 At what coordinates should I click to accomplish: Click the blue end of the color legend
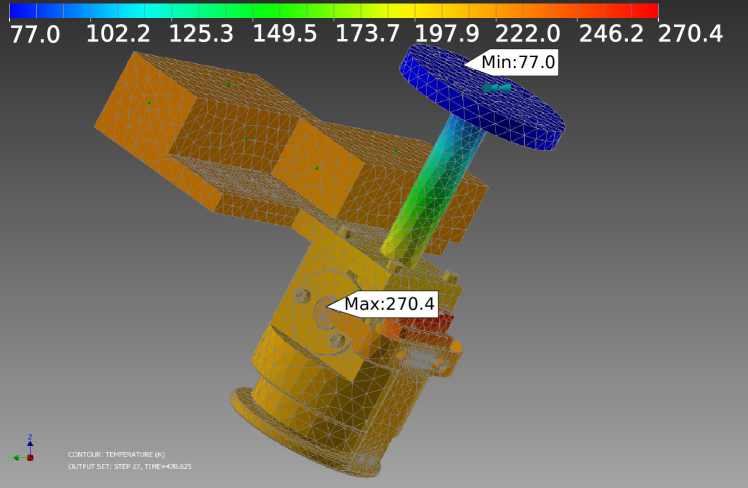point(22,10)
